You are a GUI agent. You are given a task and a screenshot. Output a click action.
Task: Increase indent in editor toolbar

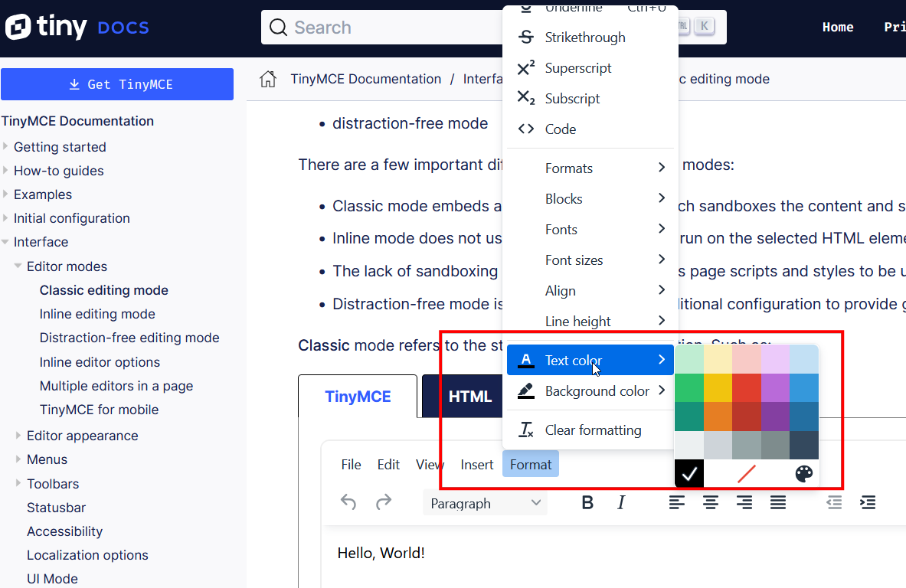[x=868, y=502]
